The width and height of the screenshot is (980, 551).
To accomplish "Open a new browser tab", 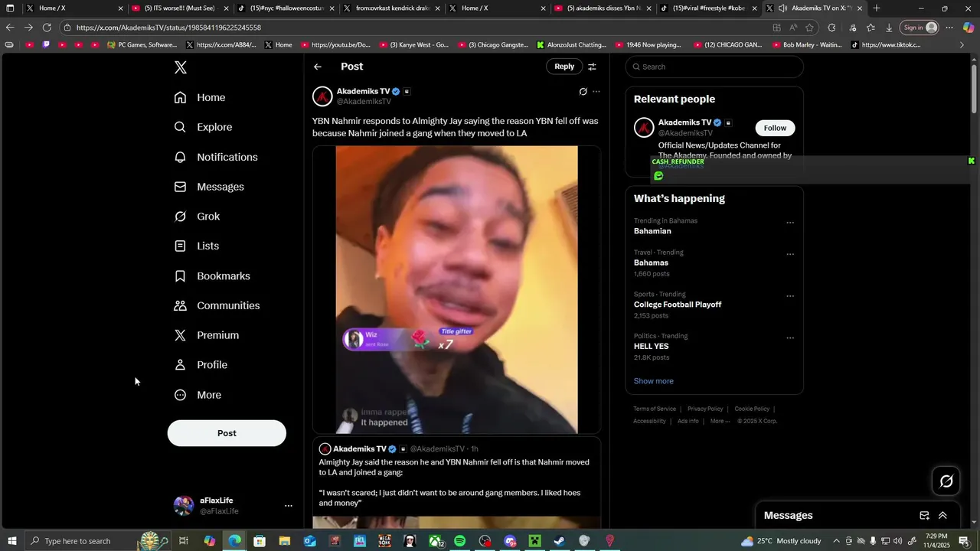I will (877, 8).
